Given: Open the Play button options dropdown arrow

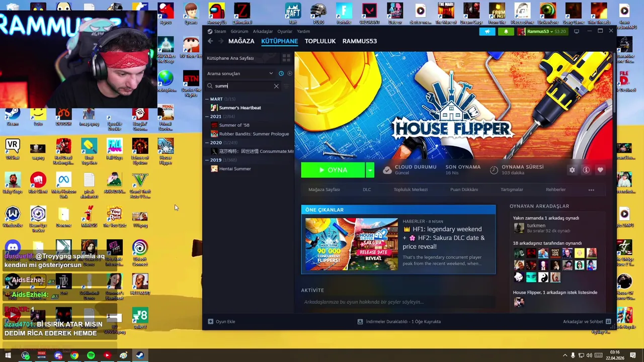Looking at the screenshot, I should tap(370, 170).
